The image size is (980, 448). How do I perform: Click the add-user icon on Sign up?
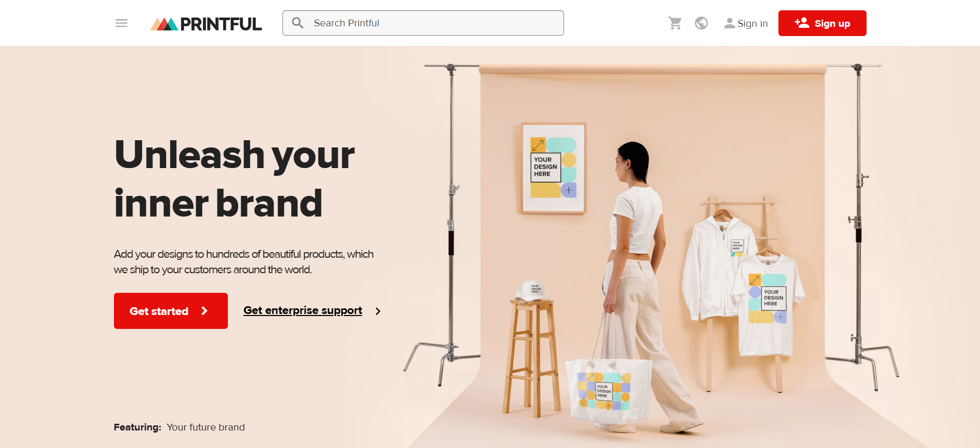pos(802,23)
